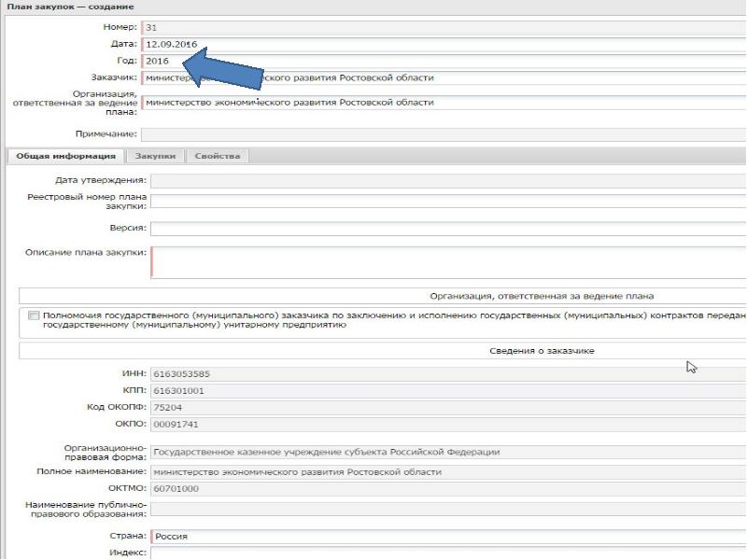Click the Номер field with 31
Viewport: 747px width, 560px height.
point(444,28)
